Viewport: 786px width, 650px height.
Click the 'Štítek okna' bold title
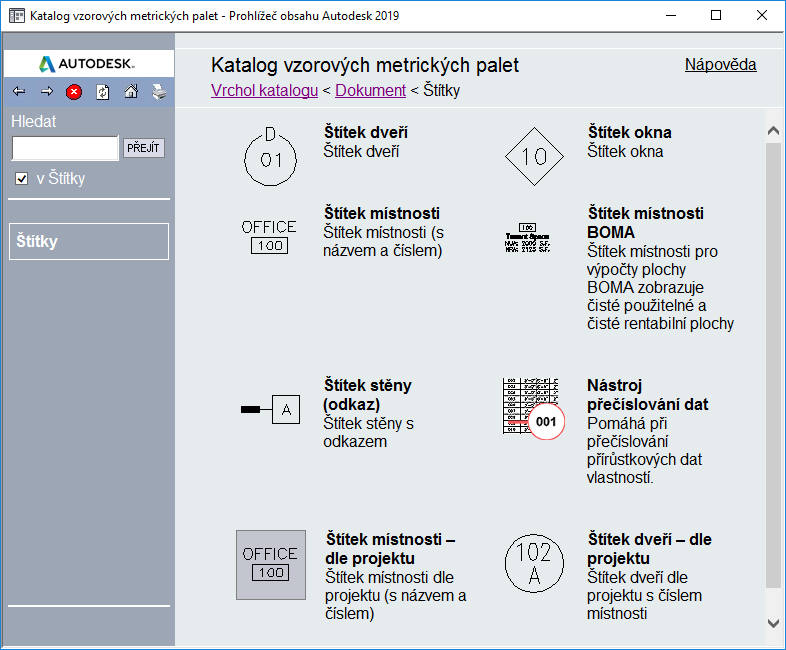[630, 132]
